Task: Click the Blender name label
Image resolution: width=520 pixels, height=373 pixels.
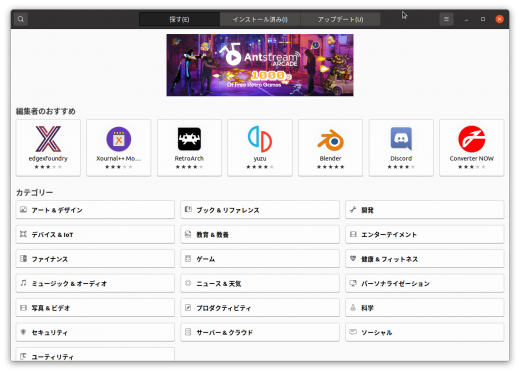Action: 330,158
